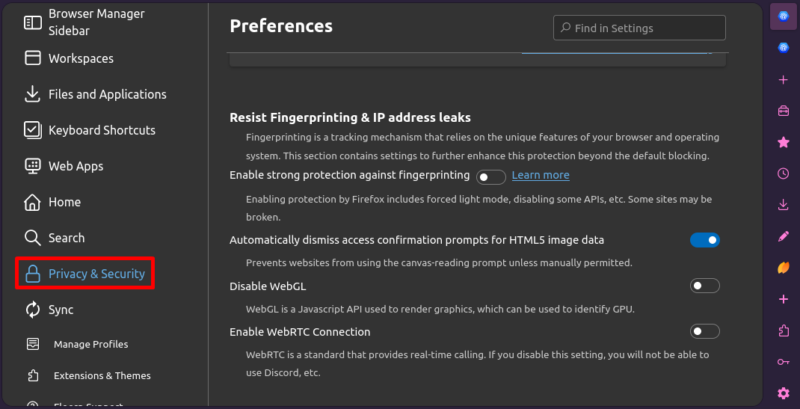Open the briefcase icon in right sidebar
This screenshot has width=800, height=409.
click(783, 111)
